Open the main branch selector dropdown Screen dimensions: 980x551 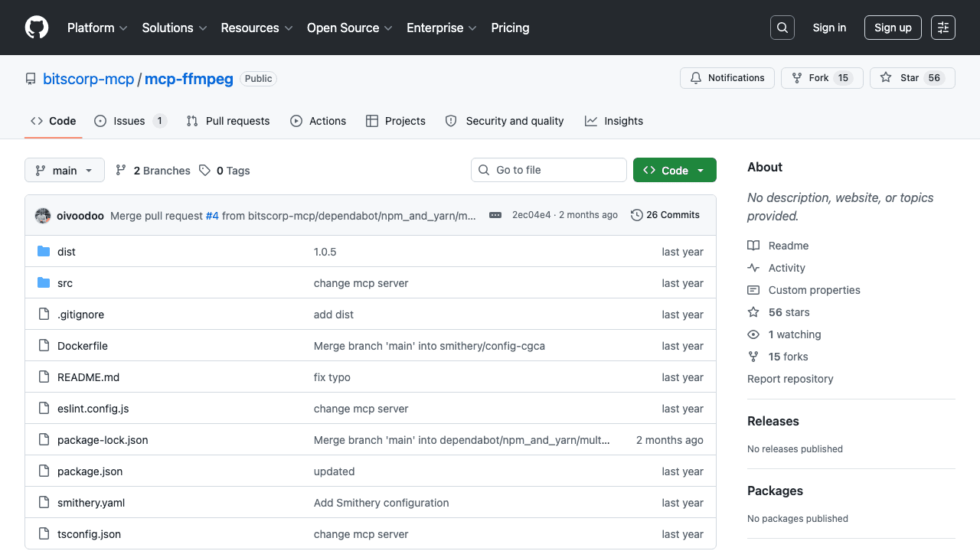point(64,170)
